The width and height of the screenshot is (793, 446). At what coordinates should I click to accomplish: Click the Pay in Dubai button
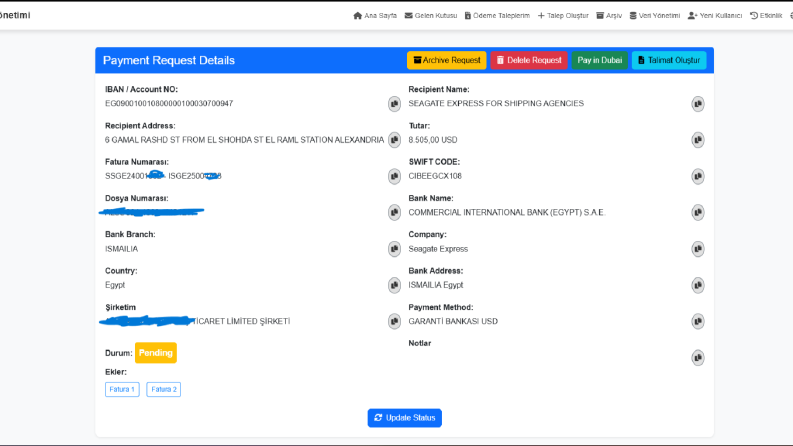[600, 60]
